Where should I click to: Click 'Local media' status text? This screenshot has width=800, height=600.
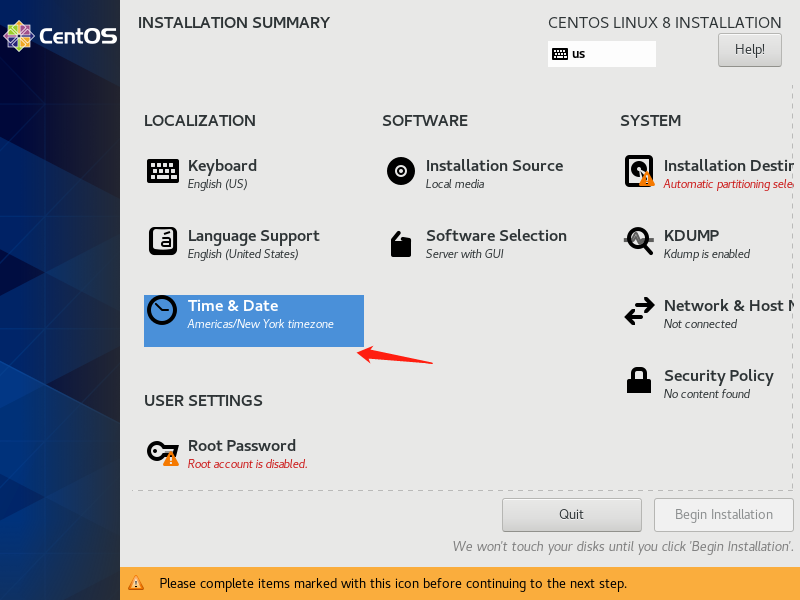455,184
